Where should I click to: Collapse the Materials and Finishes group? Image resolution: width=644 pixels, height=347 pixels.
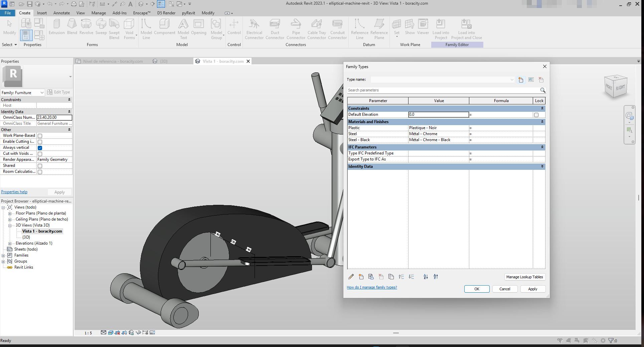click(542, 122)
